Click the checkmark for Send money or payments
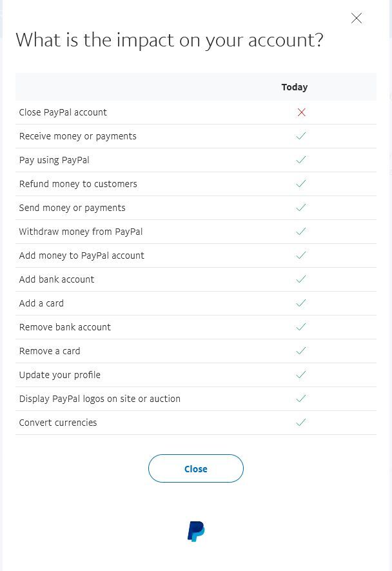 [301, 208]
